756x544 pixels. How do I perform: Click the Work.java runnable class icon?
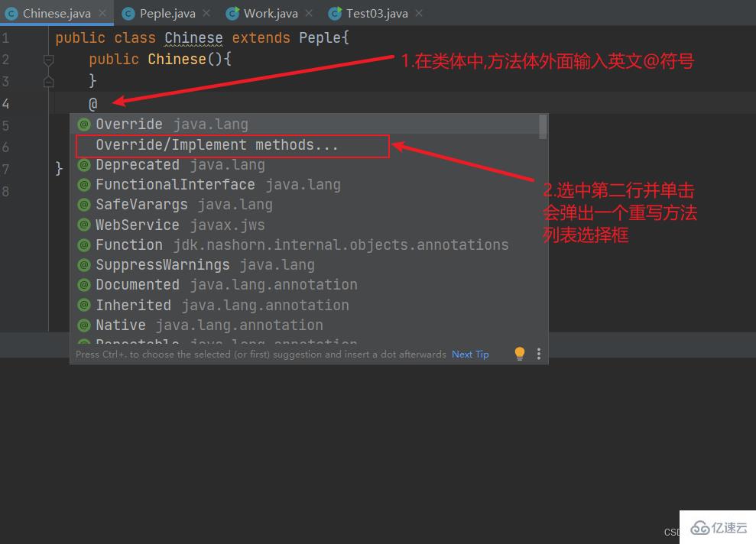pyautogui.click(x=232, y=14)
